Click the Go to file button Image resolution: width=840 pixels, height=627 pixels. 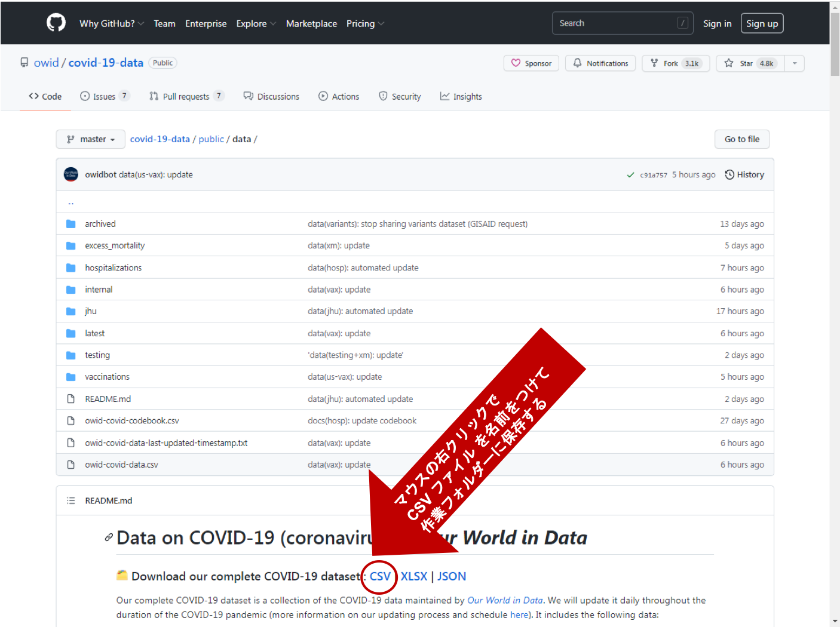point(742,139)
